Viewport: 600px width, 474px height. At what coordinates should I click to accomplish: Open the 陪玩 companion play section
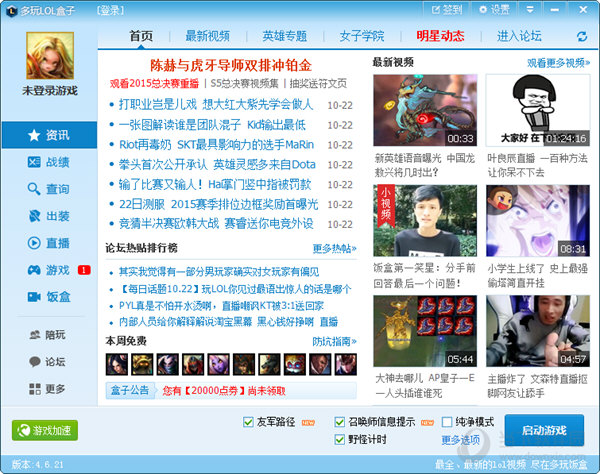pos(48,335)
